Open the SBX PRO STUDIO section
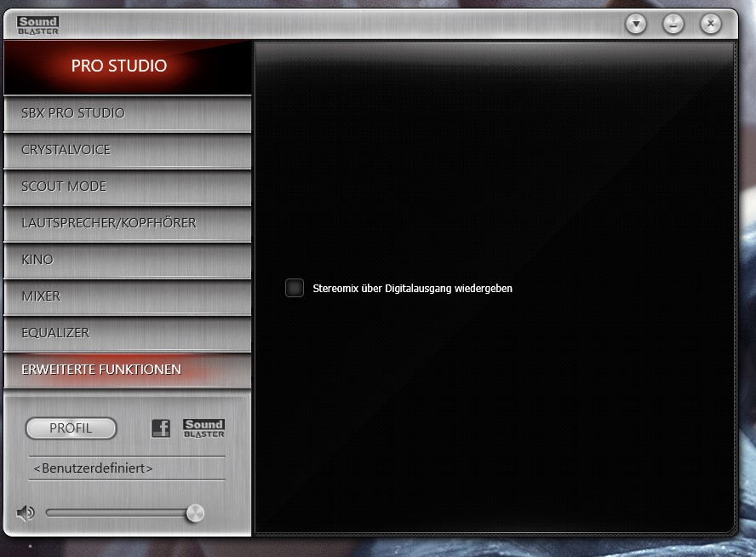This screenshot has height=557, width=756. [128, 113]
